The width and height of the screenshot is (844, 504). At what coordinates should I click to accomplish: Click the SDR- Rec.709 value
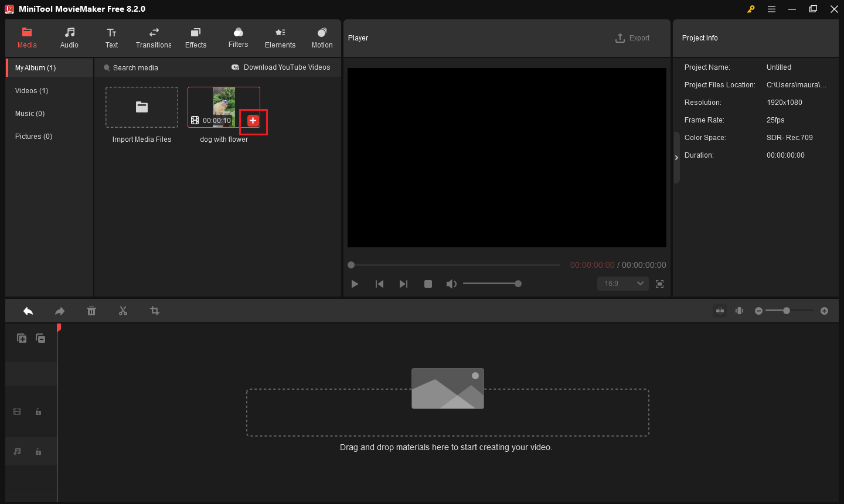click(x=789, y=138)
